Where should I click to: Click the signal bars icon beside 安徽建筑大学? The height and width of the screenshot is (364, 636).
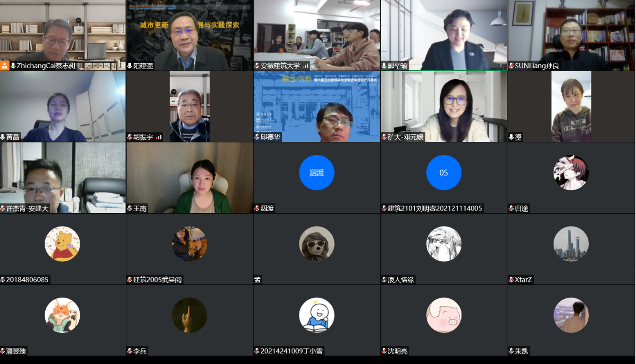pyautogui.click(x=305, y=66)
